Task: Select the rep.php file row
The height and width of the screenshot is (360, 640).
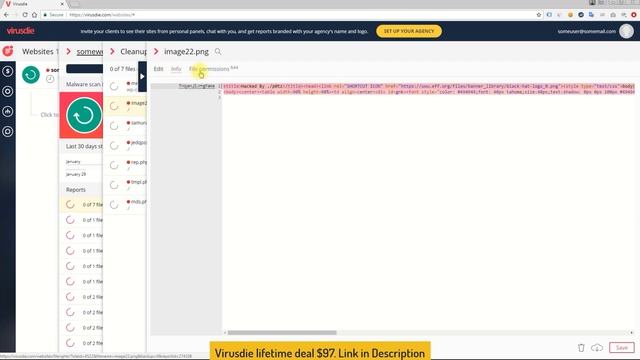Action: click(125, 165)
